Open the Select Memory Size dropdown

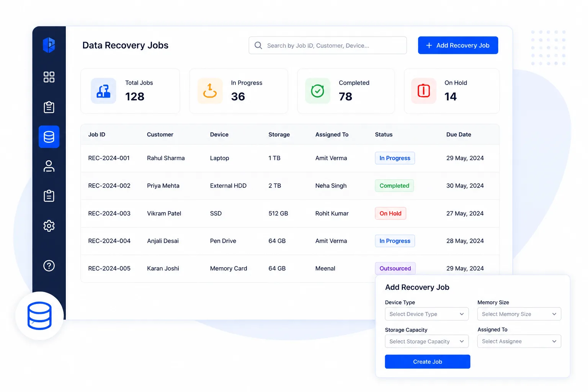tap(519, 314)
